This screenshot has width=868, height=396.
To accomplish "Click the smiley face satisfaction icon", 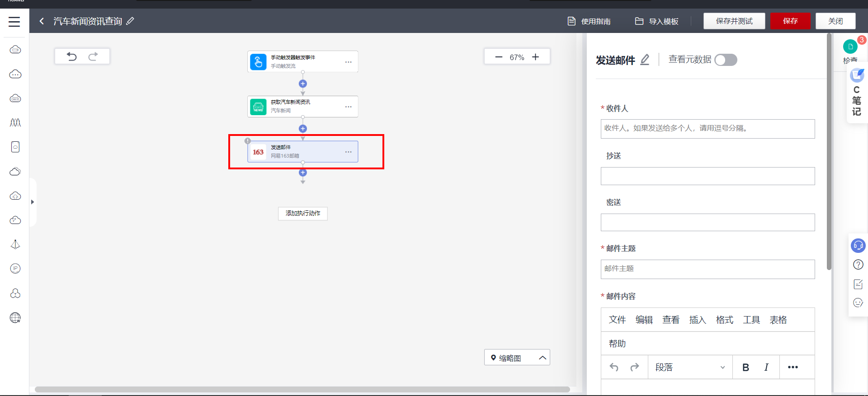I will click(858, 303).
